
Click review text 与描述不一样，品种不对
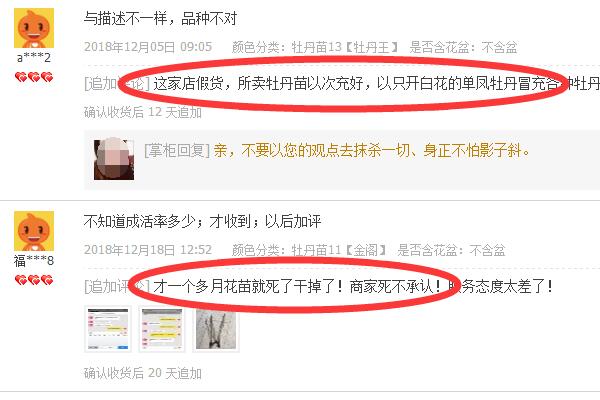[161, 18]
